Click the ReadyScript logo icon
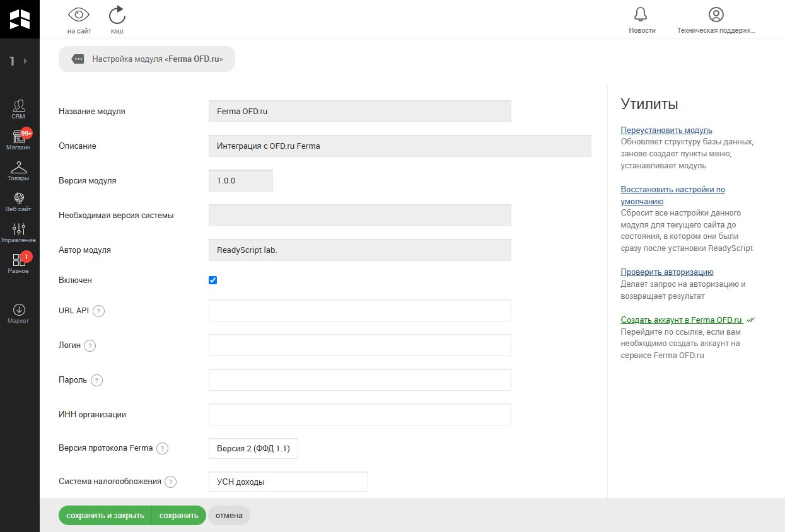Image resolution: width=785 pixels, height=532 pixels. coord(20,19)
